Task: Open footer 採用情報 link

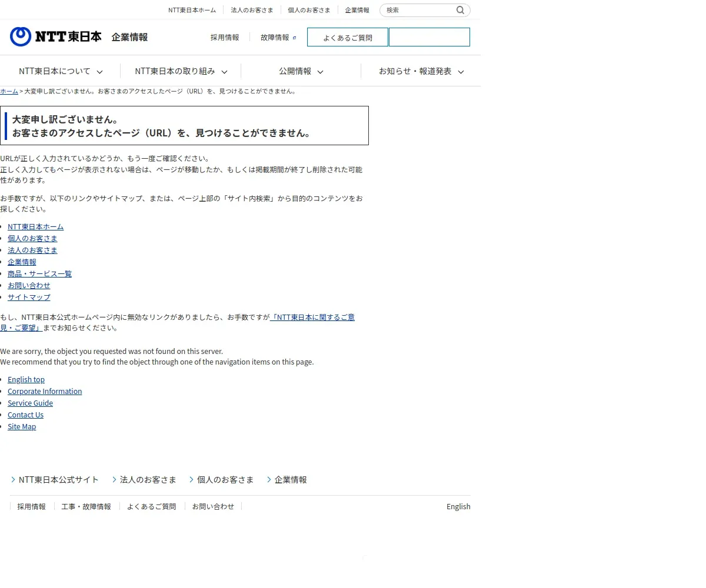Action: coord(31,506)
